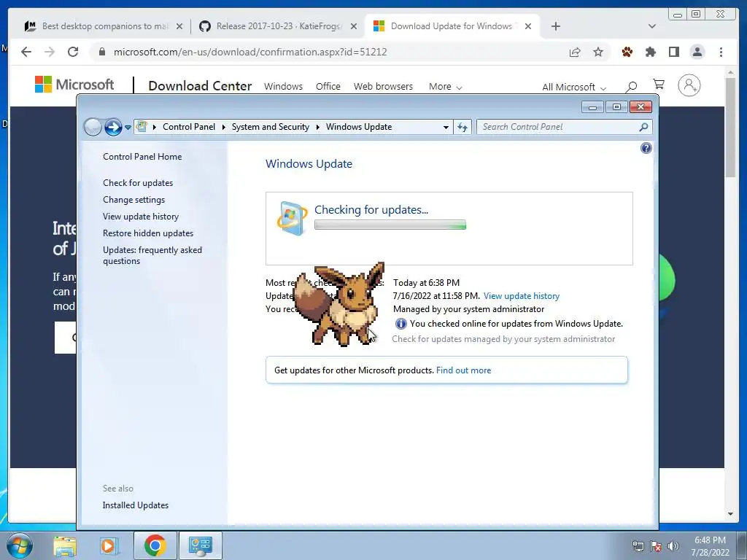Expand the arrow after Control Panel breadcrumb
The height and width of the screenshot is (560, 747).
click(223, 127)
